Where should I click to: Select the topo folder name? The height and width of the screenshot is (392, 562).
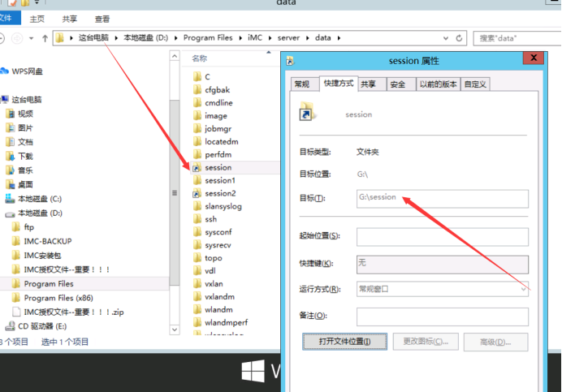click(214, 258)
